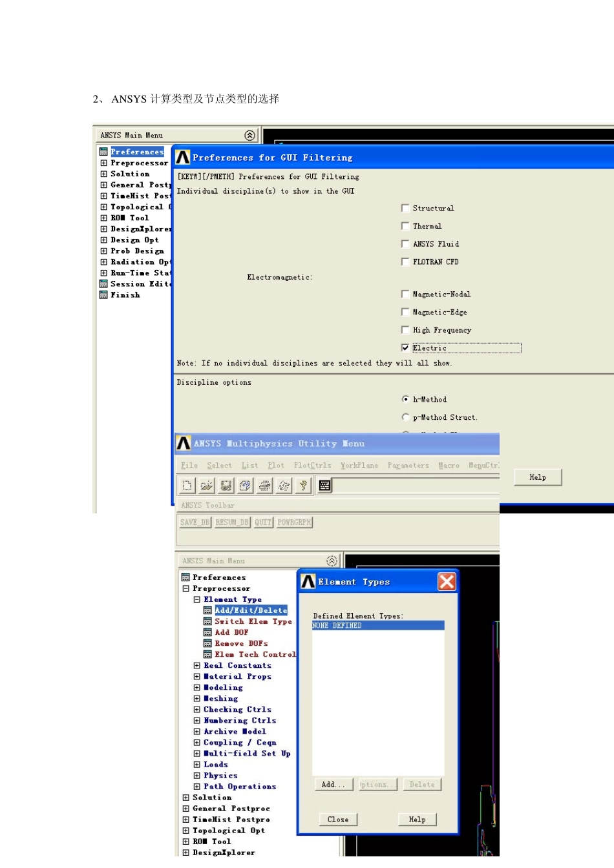Collapse the Element Type tree node
This screenshot has width=614, height=868.
[196, 599]
